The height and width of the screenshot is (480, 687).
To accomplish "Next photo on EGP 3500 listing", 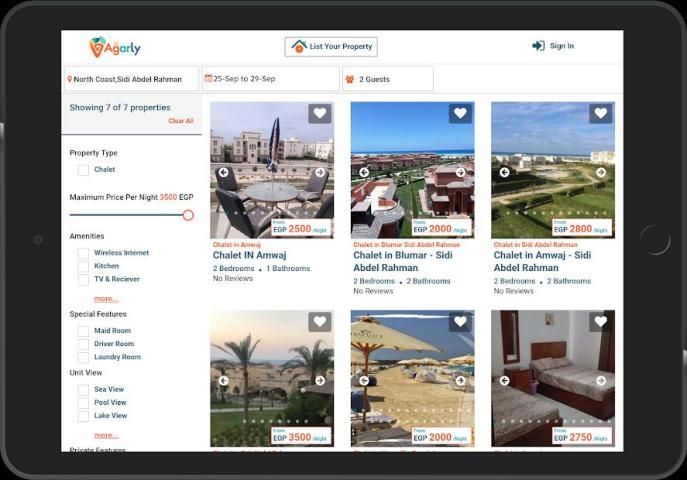I will [x=320, y=381].
